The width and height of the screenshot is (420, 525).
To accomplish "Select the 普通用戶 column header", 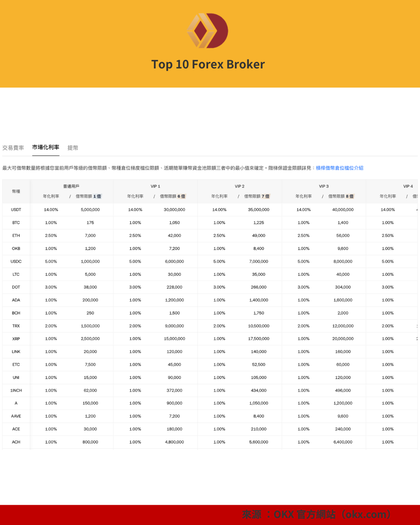I will pyautogui.click(x=71, y=186).
